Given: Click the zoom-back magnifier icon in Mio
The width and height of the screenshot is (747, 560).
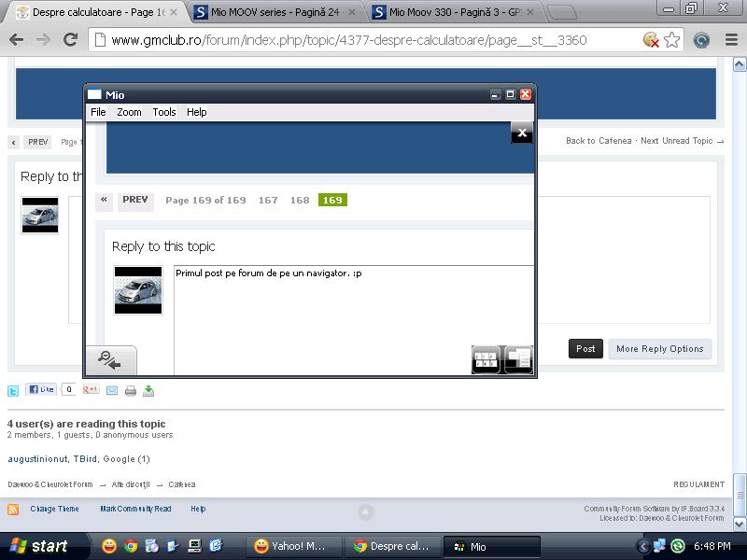Looking at the screenshot, I should [x=111, y=360].
